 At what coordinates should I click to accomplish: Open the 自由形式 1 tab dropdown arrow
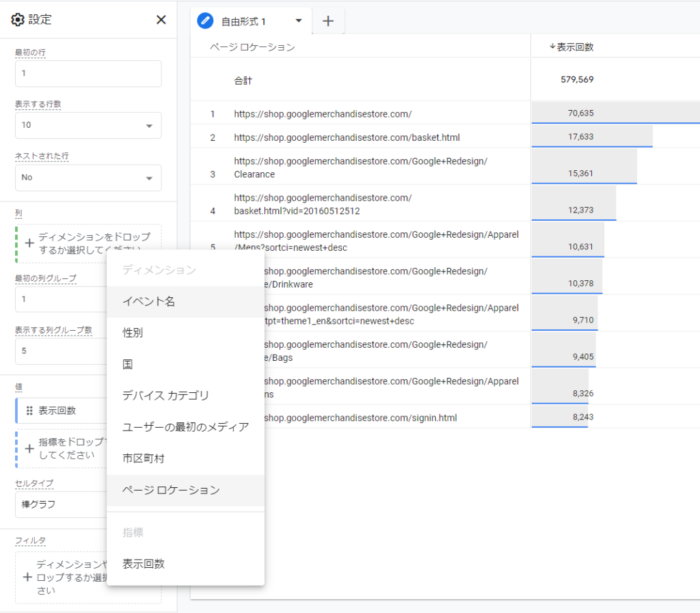click(x=299, y=21)
